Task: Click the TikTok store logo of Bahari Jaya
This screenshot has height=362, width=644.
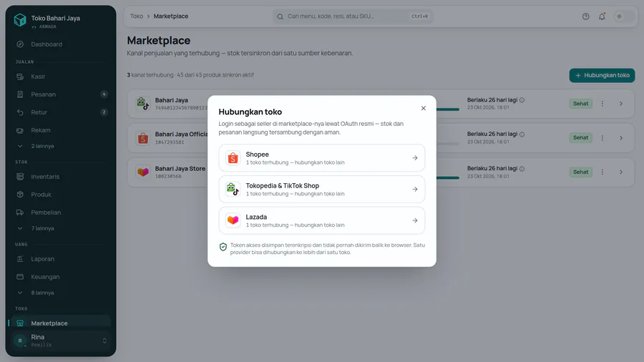Action: (x=143, y=104)
